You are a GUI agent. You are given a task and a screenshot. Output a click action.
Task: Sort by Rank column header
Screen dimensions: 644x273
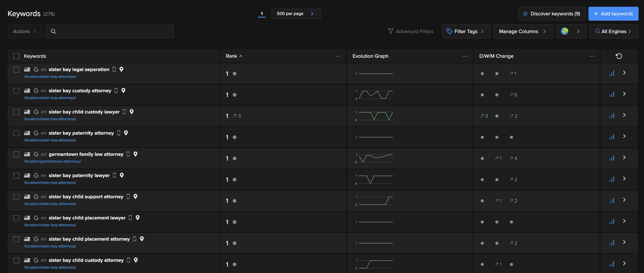(x=234, y=56)
